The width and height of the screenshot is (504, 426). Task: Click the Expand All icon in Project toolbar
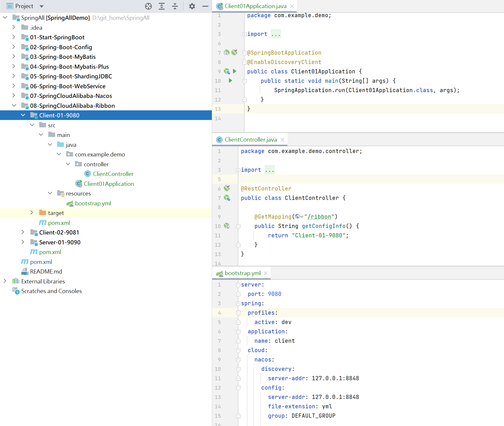(x=162, y=6)
